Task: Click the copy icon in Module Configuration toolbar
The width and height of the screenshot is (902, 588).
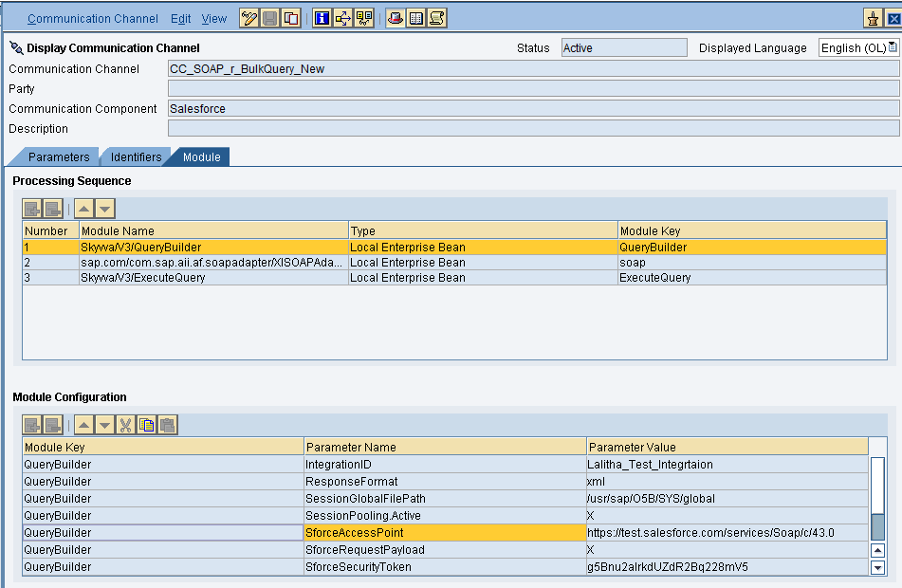Action: click(147, 426)
